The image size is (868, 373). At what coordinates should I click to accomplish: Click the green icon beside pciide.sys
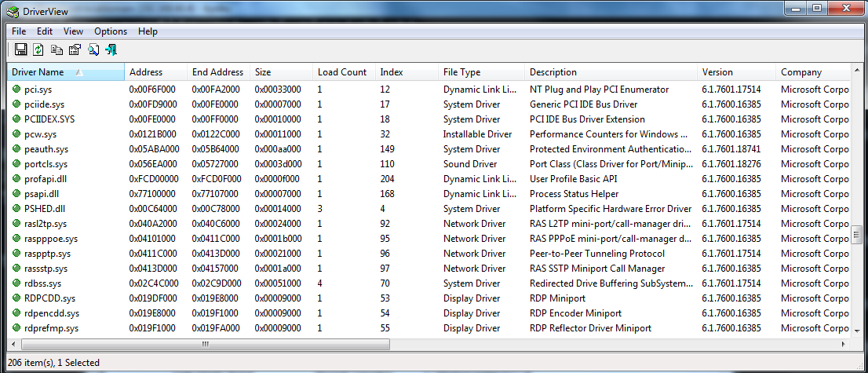(16, 104)
